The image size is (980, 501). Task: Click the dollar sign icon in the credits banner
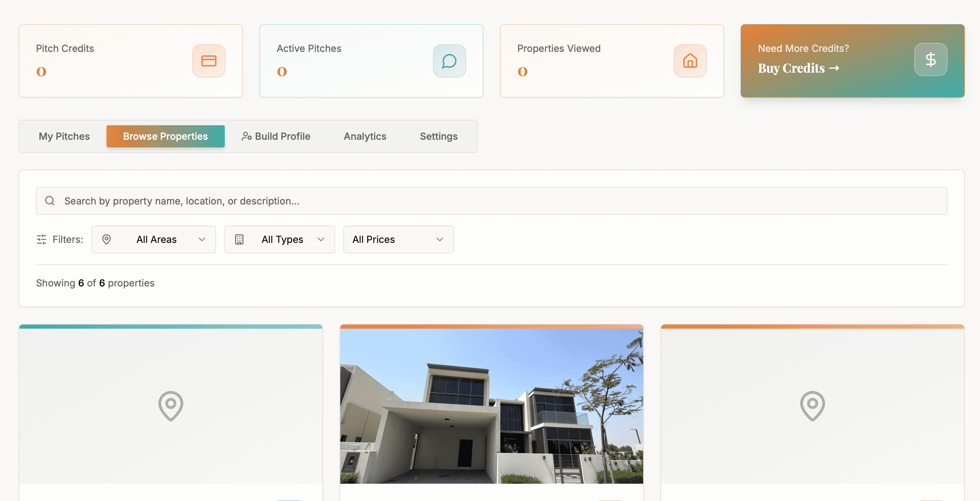pos(931,60)
